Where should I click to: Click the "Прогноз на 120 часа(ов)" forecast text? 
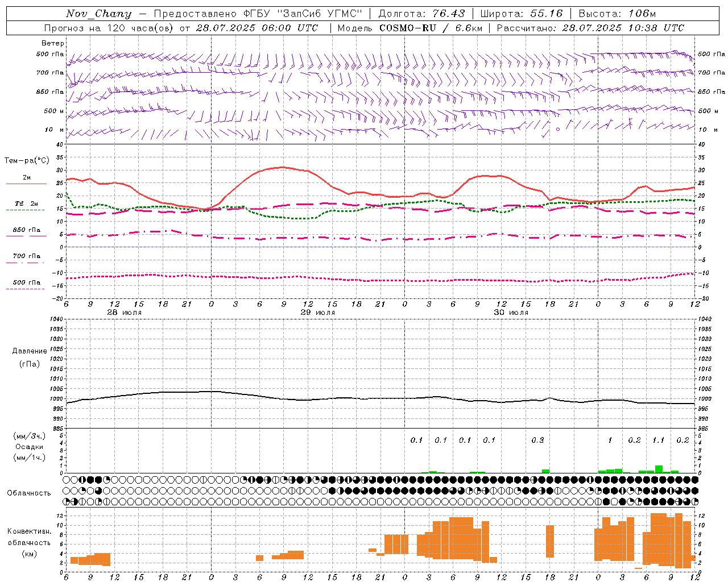(x=109, y=28)
